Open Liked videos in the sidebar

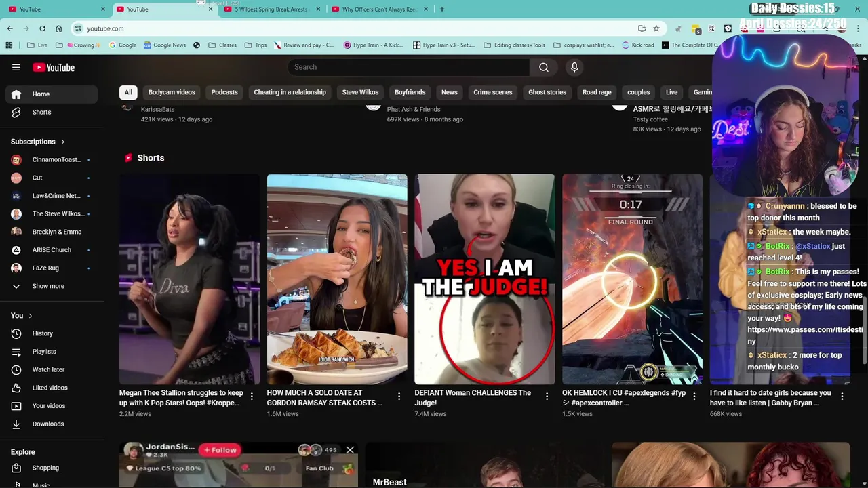[52, 388]
